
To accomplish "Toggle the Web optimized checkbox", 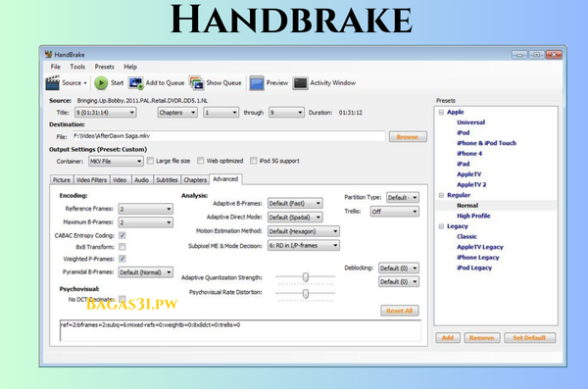I will (201, 161).
